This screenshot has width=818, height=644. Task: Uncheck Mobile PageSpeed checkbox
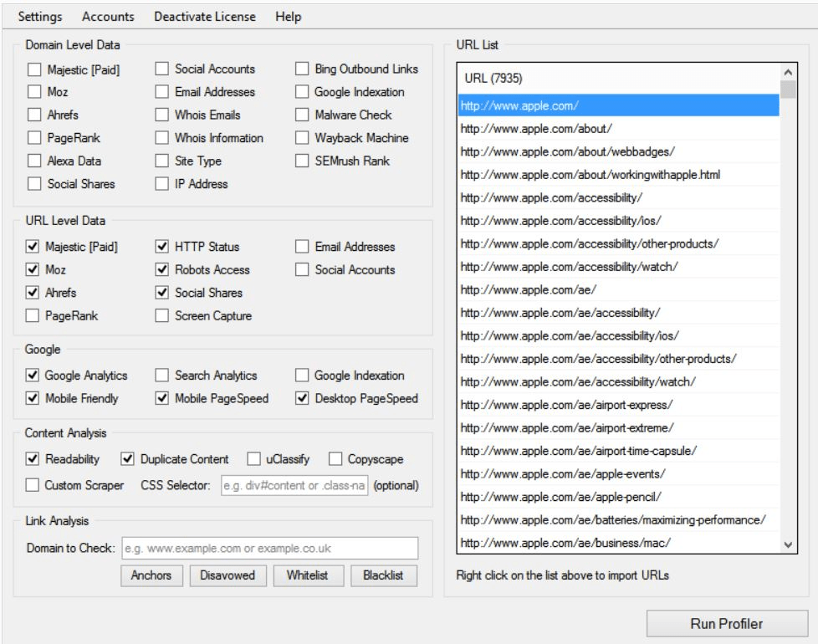(x=161, y=398)
